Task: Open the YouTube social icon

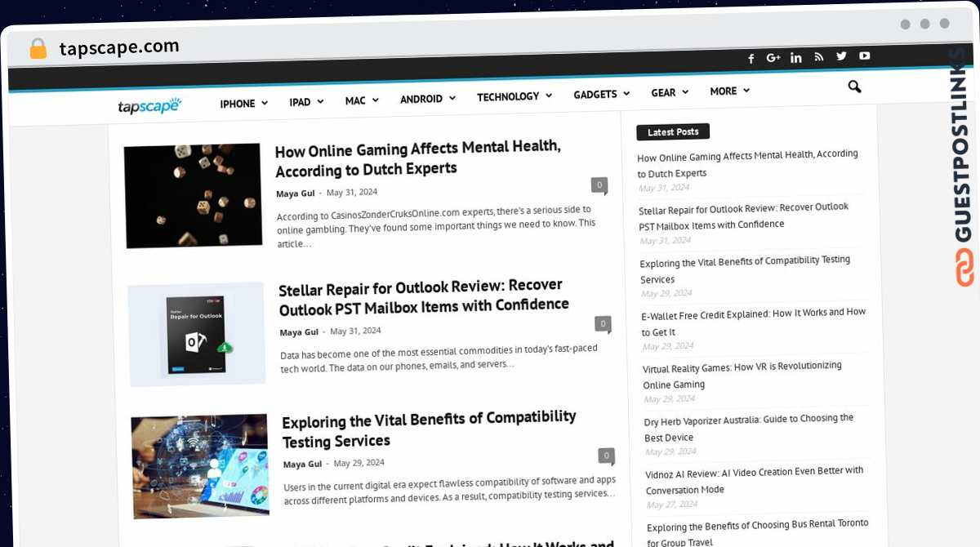Action: (864, 56)
